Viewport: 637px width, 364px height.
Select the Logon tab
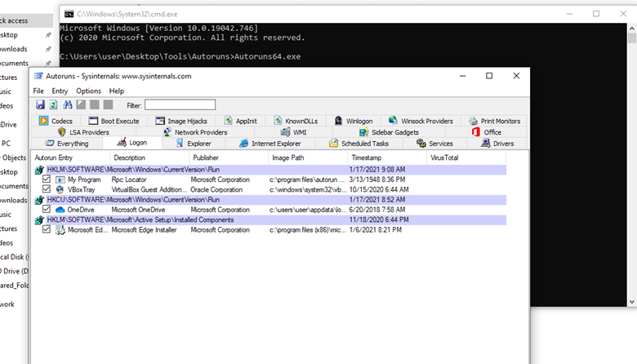[x=132, y=143]
